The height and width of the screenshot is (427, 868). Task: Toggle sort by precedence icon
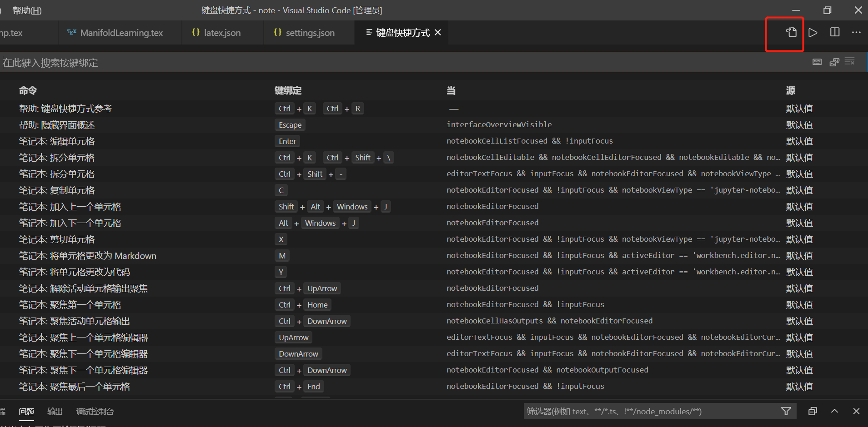834,62
